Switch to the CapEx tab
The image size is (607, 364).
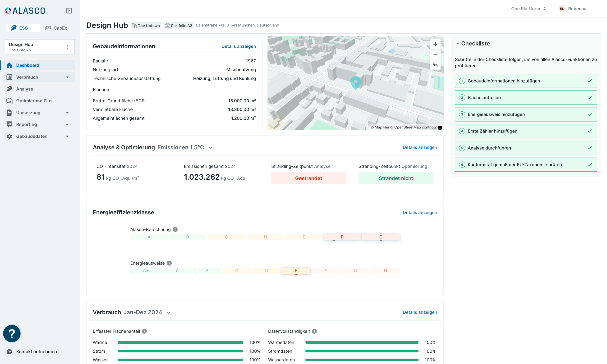[x=56, y=28]
